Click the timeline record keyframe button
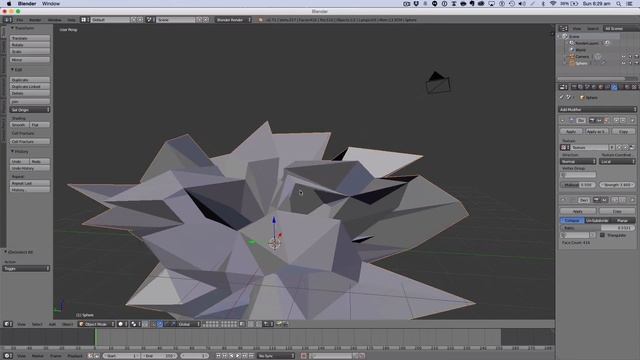 click(x=304, y=356)
